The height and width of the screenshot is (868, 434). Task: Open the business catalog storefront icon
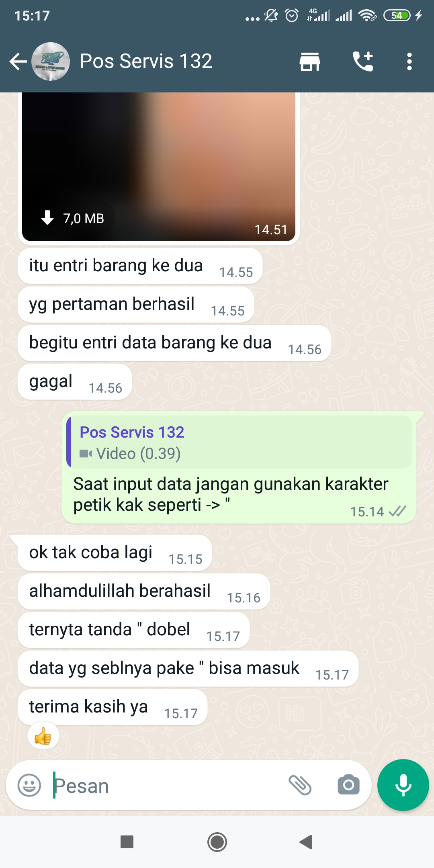coord(310,61)
